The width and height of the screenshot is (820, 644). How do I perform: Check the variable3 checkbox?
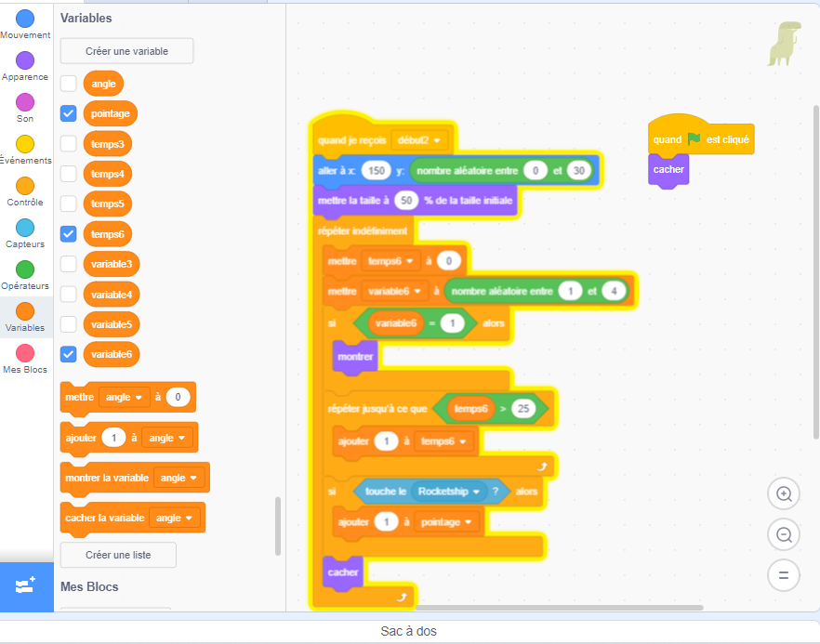(x=69, y=264)
